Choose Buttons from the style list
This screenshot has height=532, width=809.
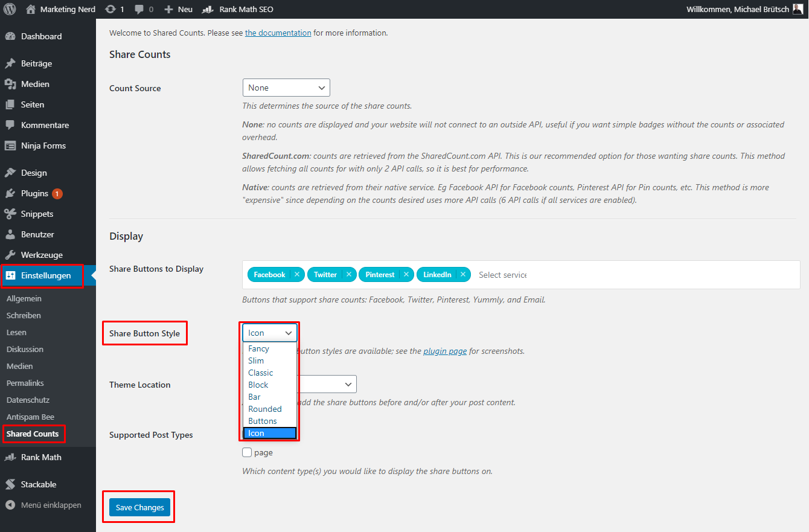[x=270, y=421]
